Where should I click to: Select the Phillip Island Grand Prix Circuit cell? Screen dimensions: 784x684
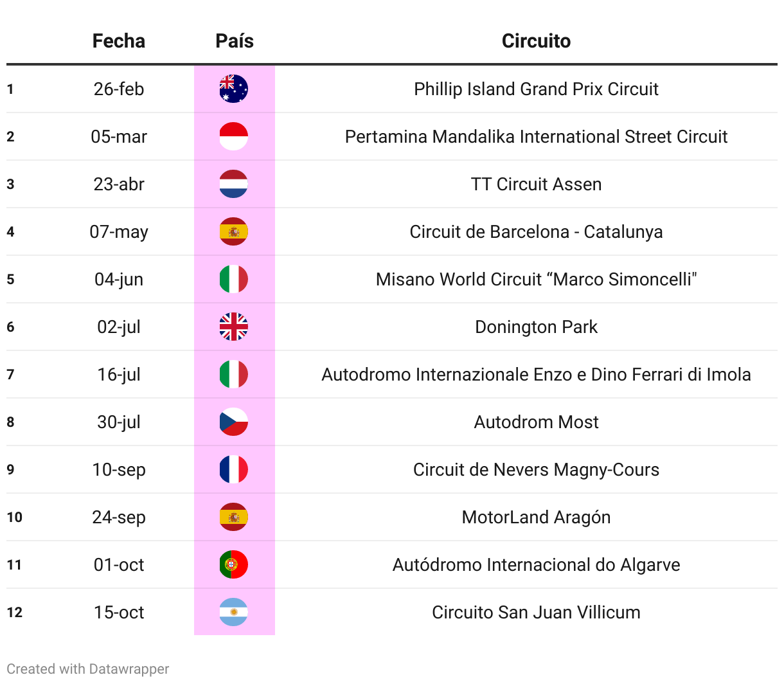[536, 89]
